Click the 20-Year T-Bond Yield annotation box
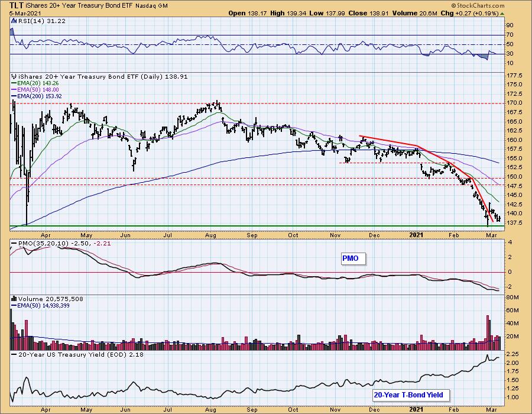The image size is (532, 414). pyautogui.click(x=411, y=395)
